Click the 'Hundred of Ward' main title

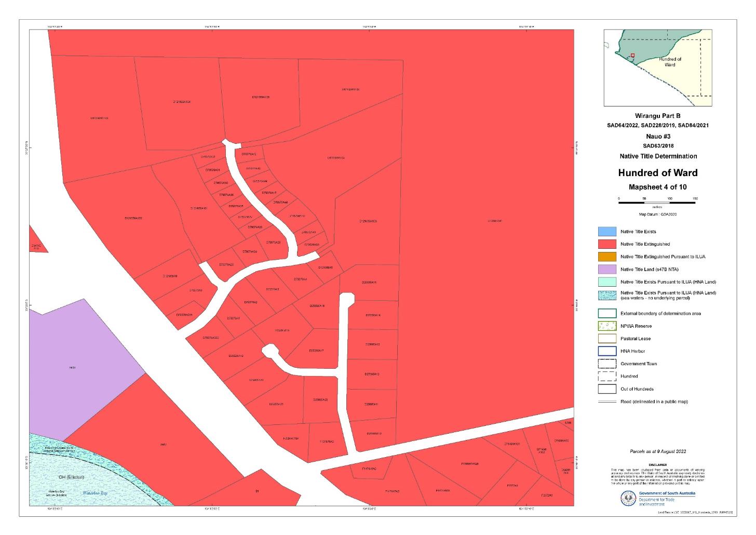(x=657, y=173)
